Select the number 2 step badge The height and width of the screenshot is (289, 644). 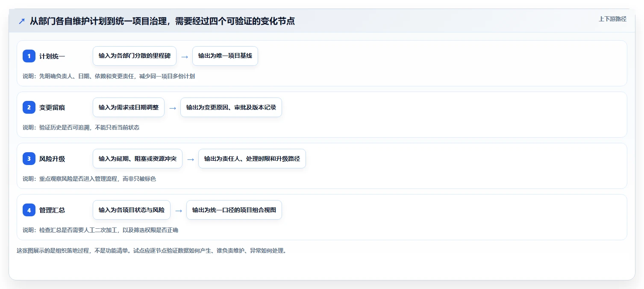coord(29,107)
